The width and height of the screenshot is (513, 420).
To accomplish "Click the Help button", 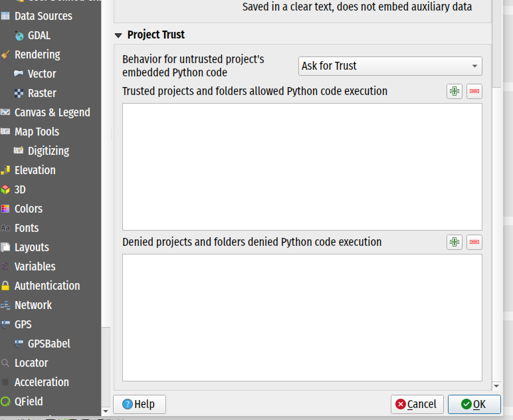I will 140,404.
